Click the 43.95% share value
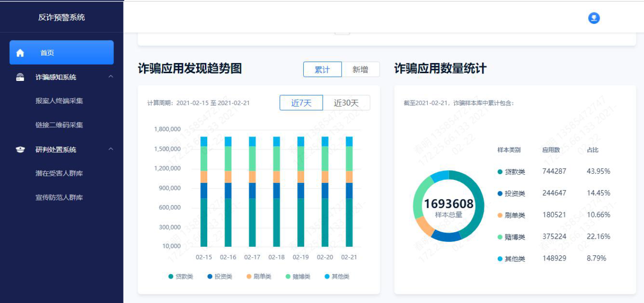The height and width of the screenshot is (303, 644). pos(599,171)
